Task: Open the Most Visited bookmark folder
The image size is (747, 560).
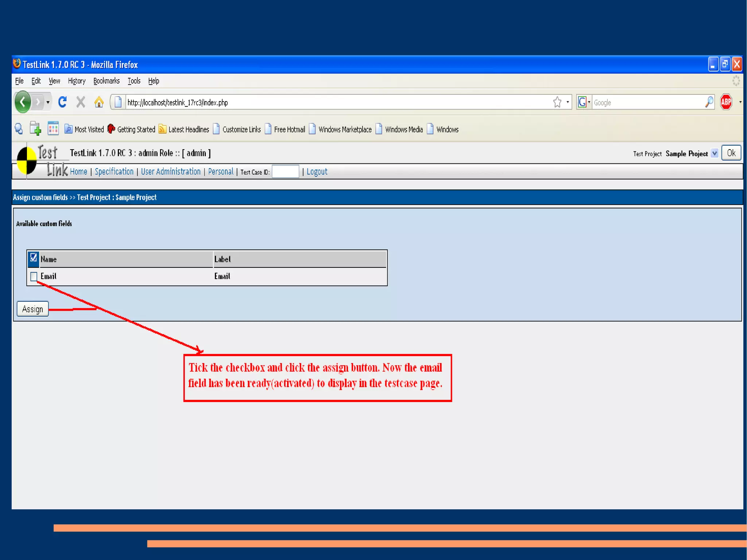Action: (84, 129)
